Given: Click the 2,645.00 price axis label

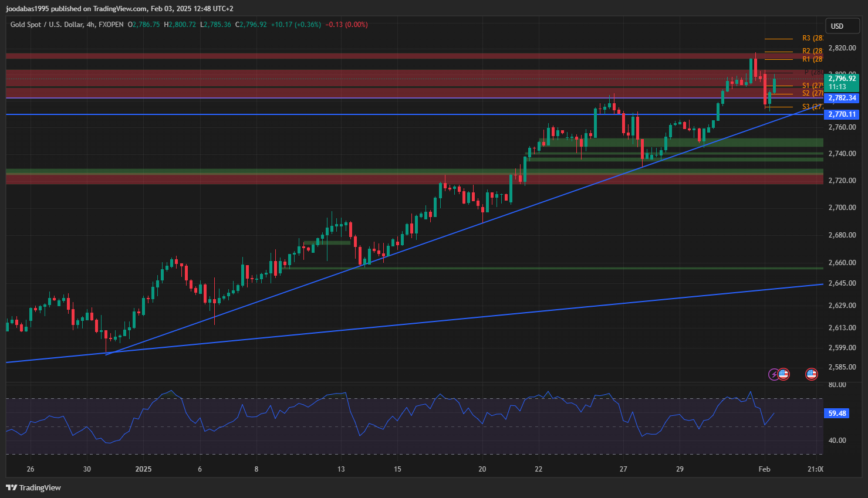Looking at the screenshot, I should (x=842, y=283).
